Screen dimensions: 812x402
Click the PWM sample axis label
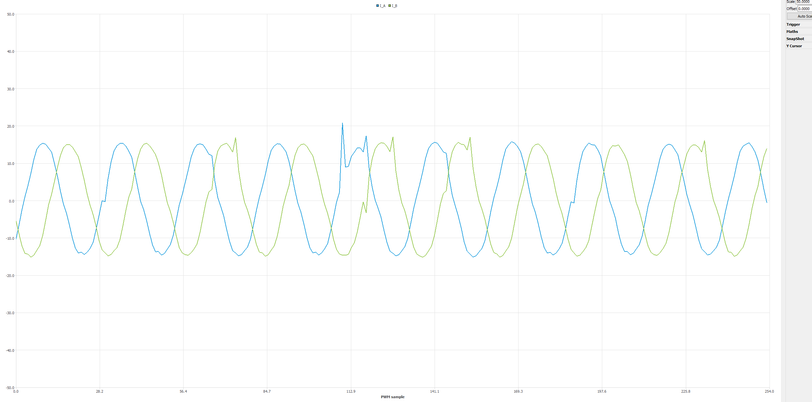tap(393, 397)
